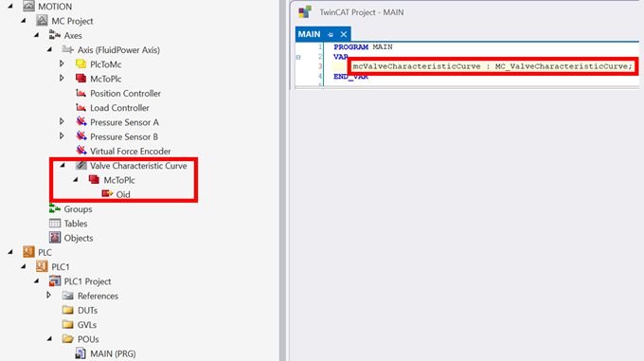Collapse the Axis (FluidPower Axis) node
The image size is (644, 361).
(x=49, y=49)
